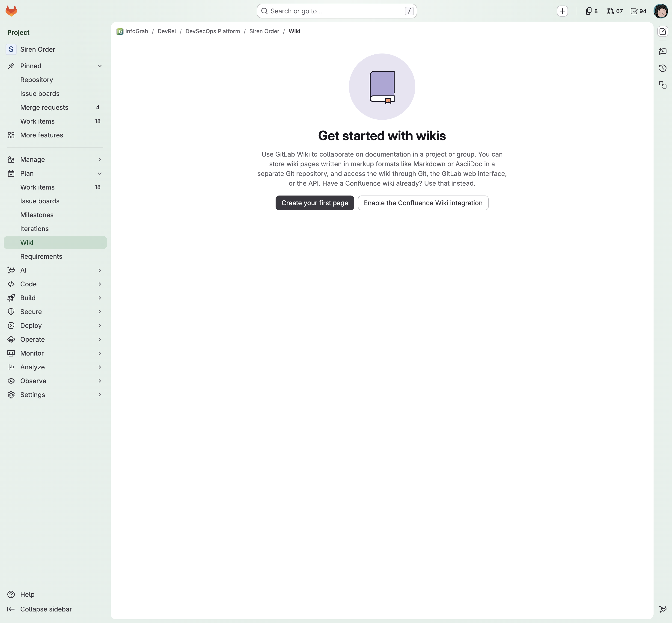Screen dimensions: 672x623
Task: Open the Siren Order project name link
Action: click(x=37, y=49)
